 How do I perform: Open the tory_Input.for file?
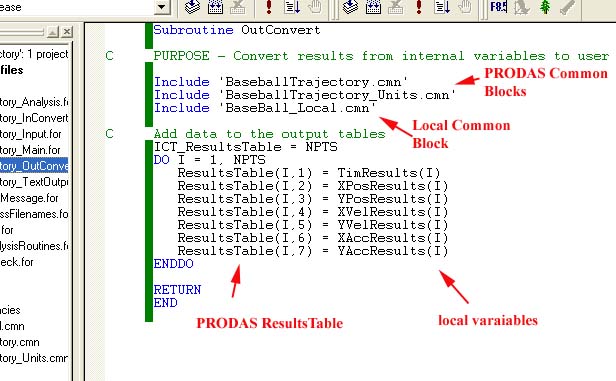[31, 134]
